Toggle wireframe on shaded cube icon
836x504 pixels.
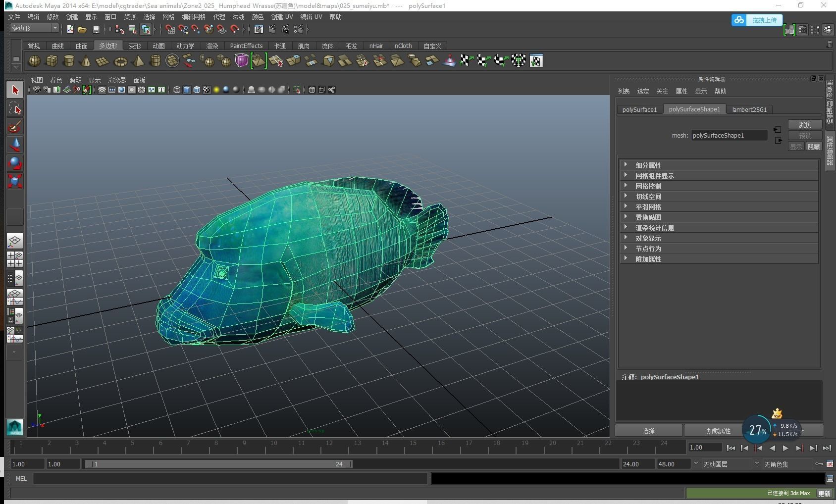[x=197, y=90]
